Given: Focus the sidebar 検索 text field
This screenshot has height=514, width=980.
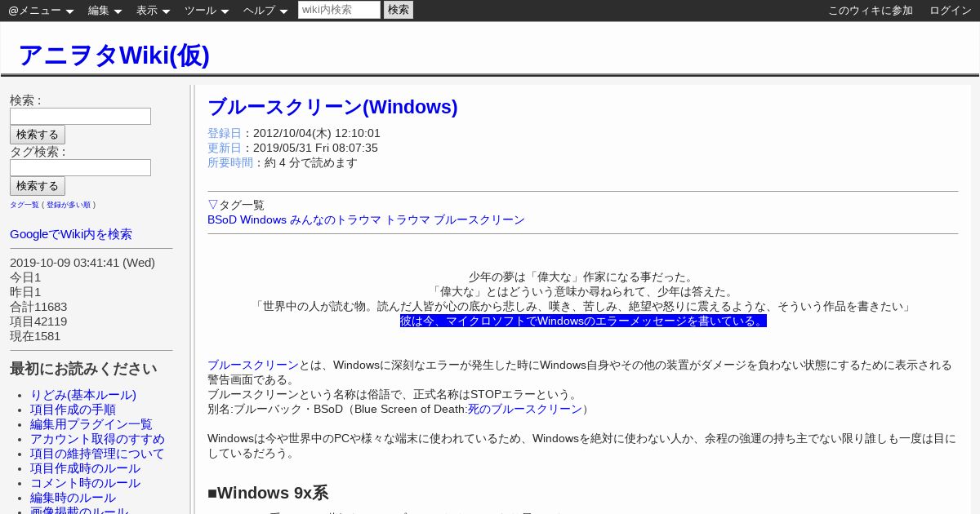Looking at the screenshot, I should tap(80, 116).
